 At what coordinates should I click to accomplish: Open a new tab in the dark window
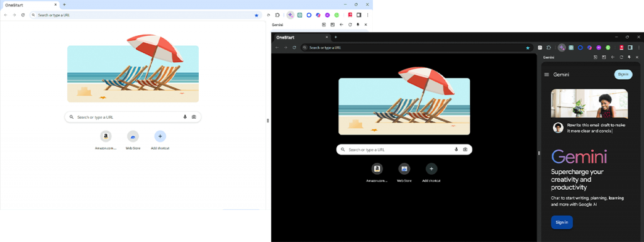coord(336,37)
